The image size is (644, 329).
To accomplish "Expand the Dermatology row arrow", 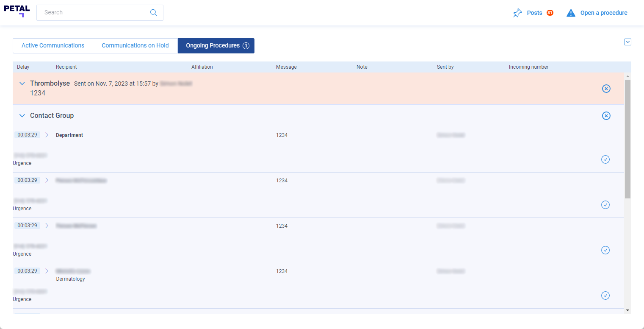I will (x=47, y=271).
